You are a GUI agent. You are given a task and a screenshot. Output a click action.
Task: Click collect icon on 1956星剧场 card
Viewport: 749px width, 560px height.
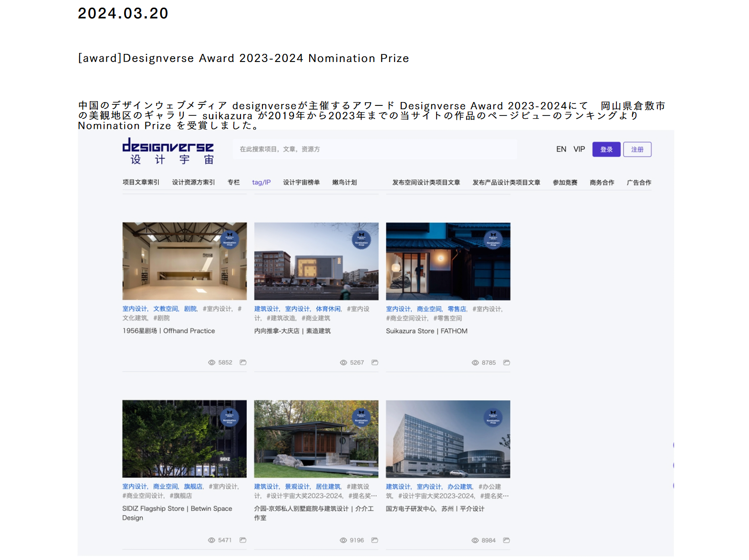point(243,363)
